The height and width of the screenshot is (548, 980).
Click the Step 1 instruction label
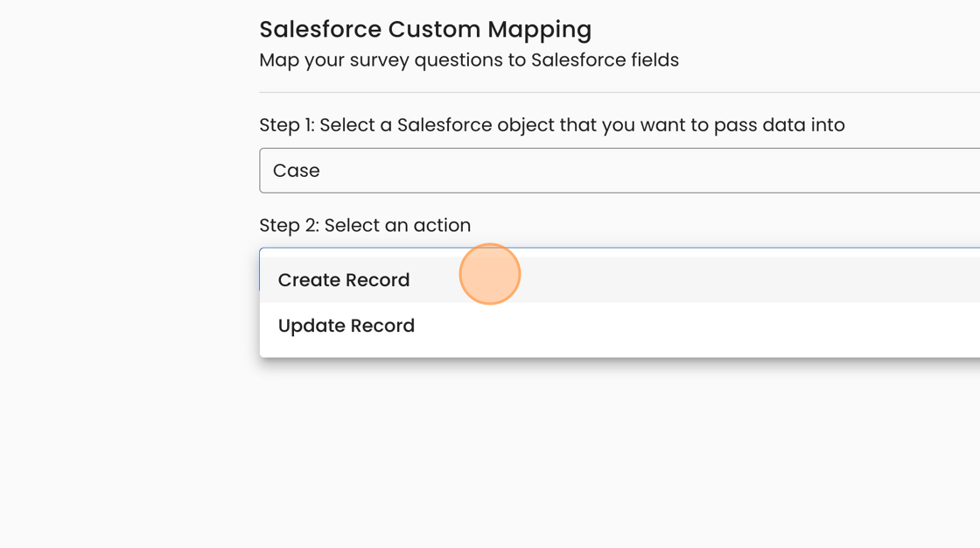coord(551,125)
